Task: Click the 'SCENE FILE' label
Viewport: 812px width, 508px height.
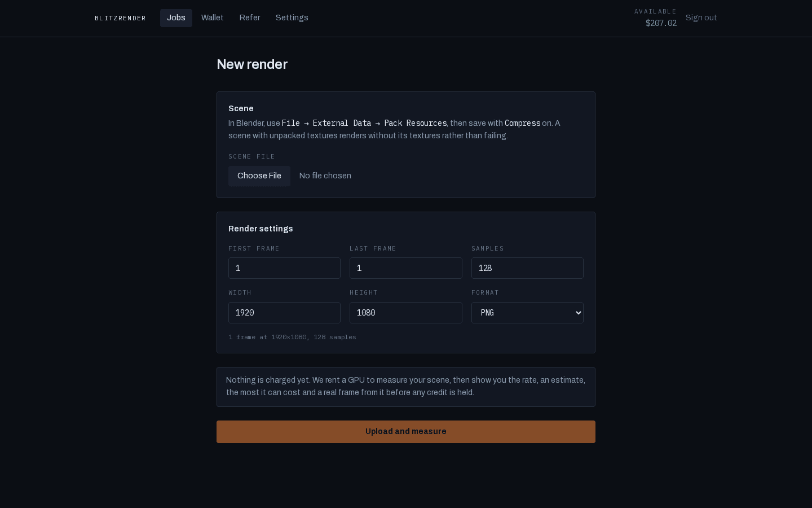Action: pos(251,156)
